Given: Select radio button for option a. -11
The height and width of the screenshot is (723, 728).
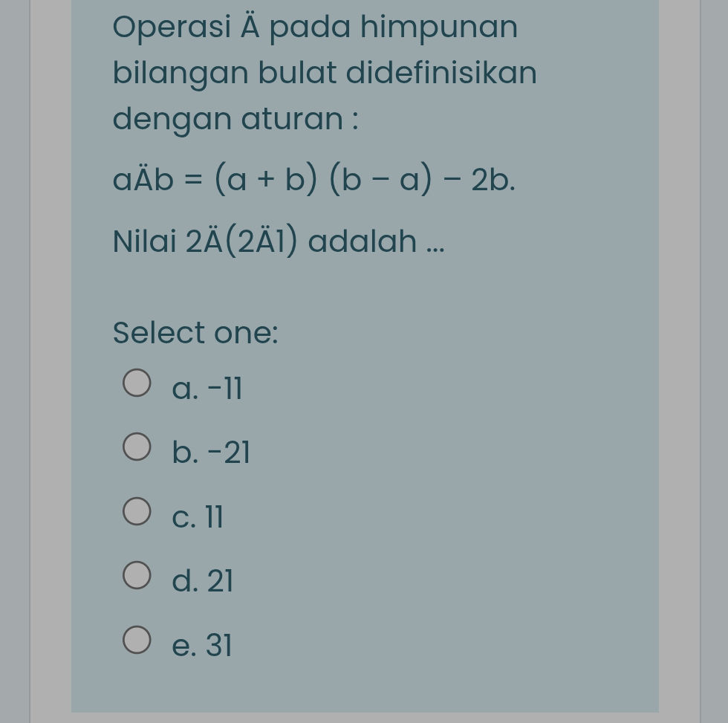Looking at the screenshot, I should coord(137,381).
